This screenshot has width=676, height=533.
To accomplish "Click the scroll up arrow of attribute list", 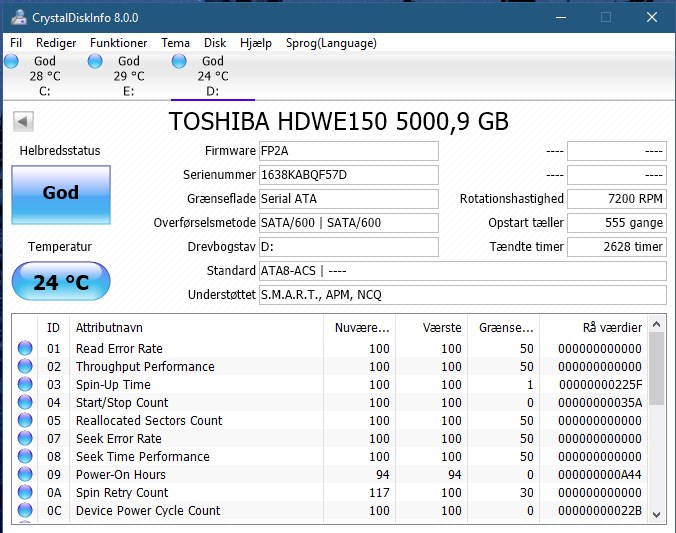I will [x=656, y=324].
